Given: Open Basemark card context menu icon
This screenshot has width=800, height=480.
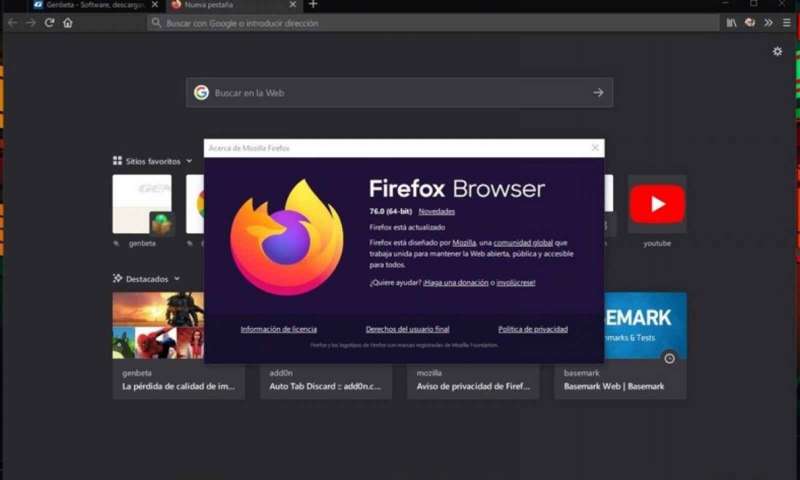Looking at the screenshot, I should coord(669,359).
